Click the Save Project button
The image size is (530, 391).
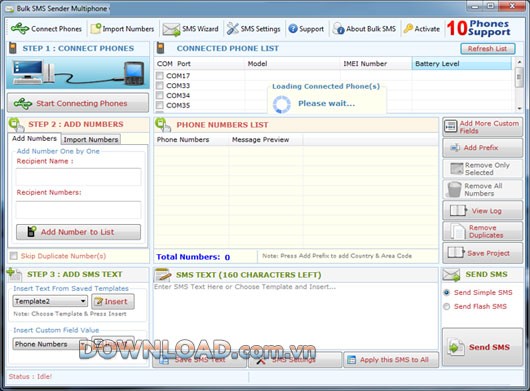pos(483,253)
